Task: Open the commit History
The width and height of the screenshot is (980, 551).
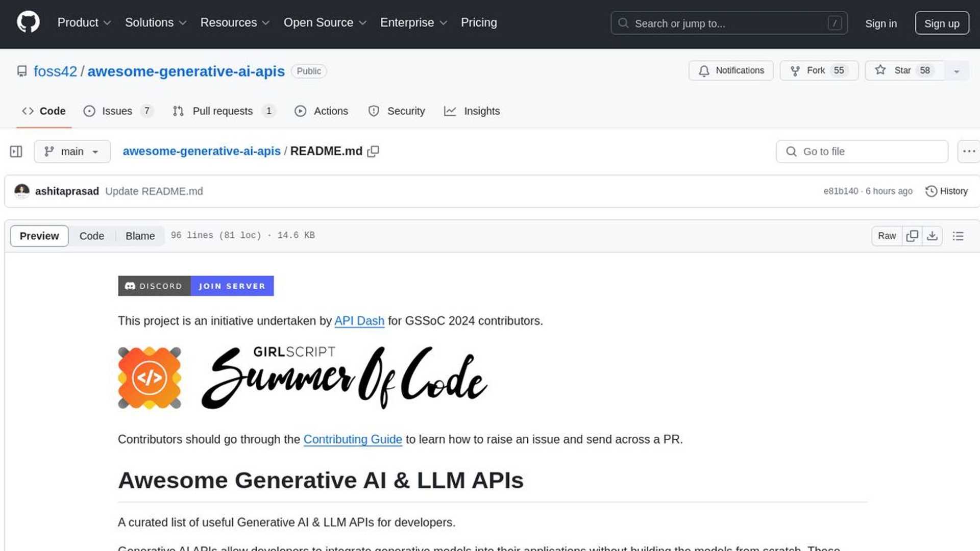Action: [x=947, y=191]
